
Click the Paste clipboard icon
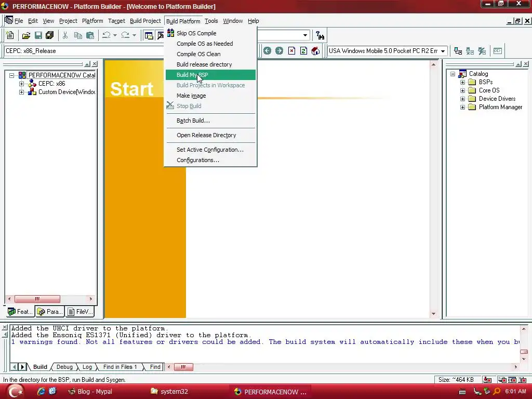point(90,35)
